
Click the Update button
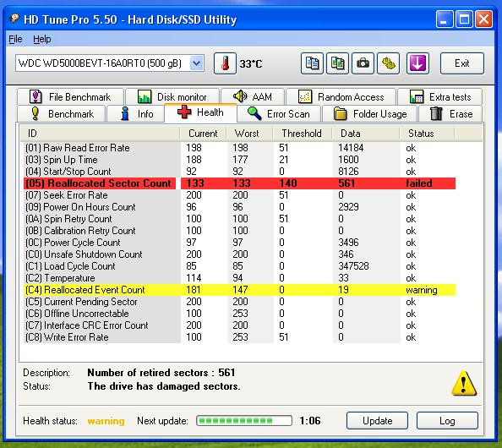pyautogui.click(x=377, y=420)
